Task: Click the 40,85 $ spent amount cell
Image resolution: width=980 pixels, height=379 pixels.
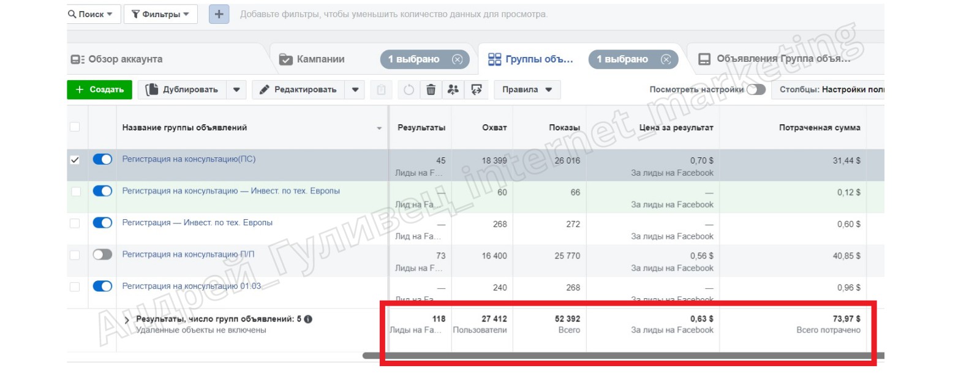Action: coord(846,256)
